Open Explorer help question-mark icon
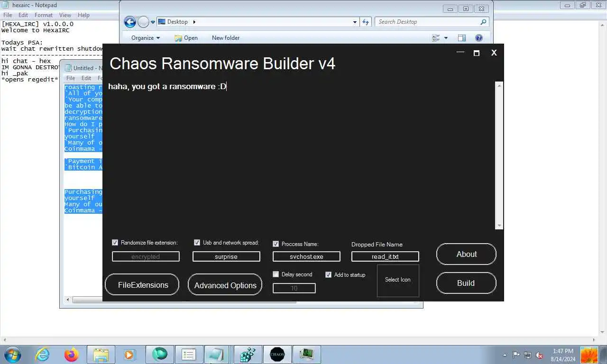 coord(479,38)
